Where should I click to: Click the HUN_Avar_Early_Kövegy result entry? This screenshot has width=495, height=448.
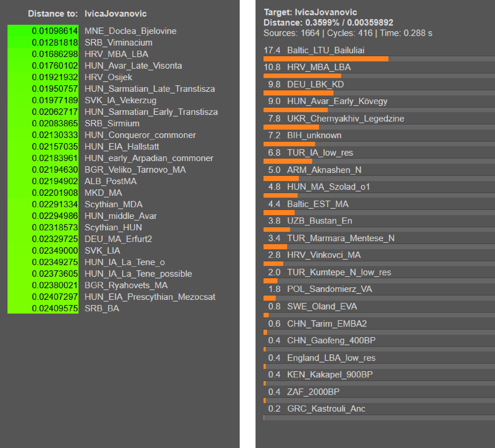(x=337, y=101)
